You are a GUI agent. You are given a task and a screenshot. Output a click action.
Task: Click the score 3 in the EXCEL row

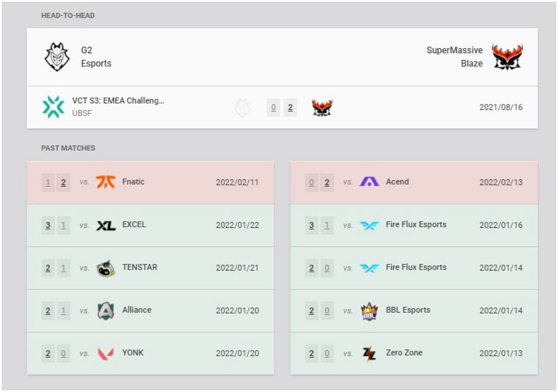click(x=48, y=226)
